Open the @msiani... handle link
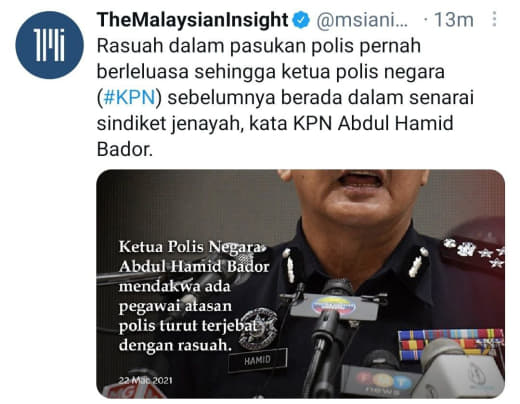This screenshot has height=404, width=520. tap(362, 20)
